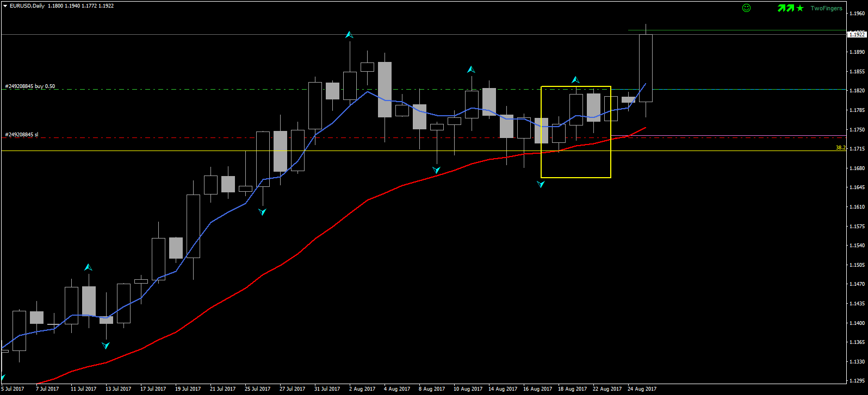
Task: Click the 1.1645 price scale label
Action: 857,187
